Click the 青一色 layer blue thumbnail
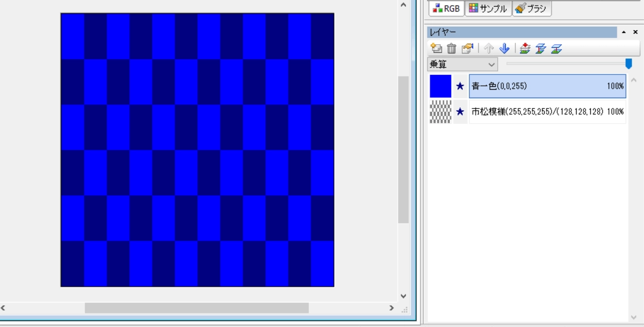The height and width of the screenshot is (327, 644). (x=440, y=86)
